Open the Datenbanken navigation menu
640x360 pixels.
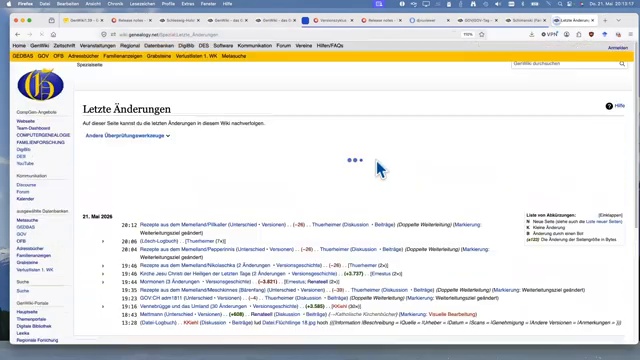[x=159, y=46]
